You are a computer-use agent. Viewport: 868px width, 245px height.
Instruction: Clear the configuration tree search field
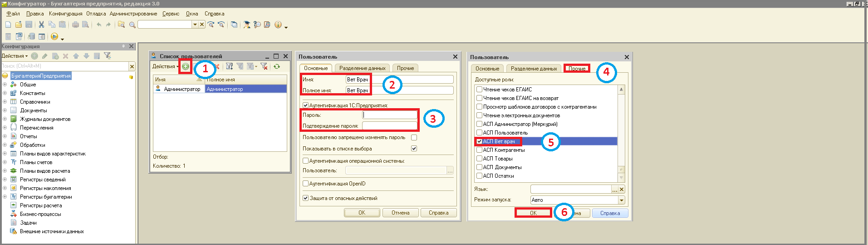pos(132,66)
